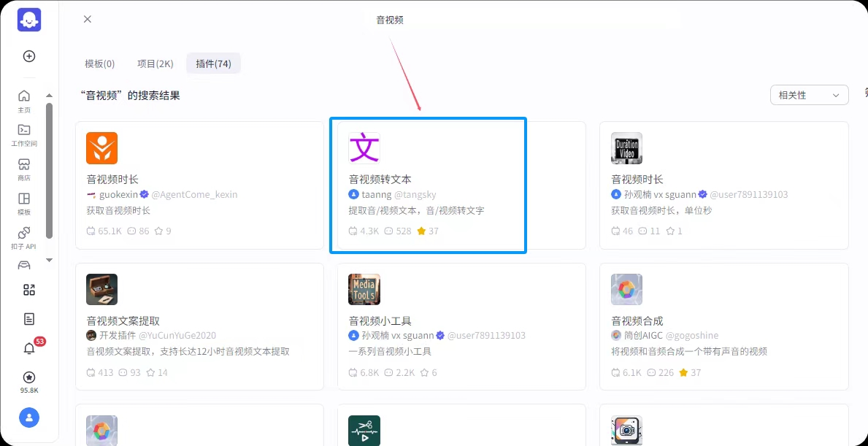Open the grid apps icon in sidebar

point(28,290)
